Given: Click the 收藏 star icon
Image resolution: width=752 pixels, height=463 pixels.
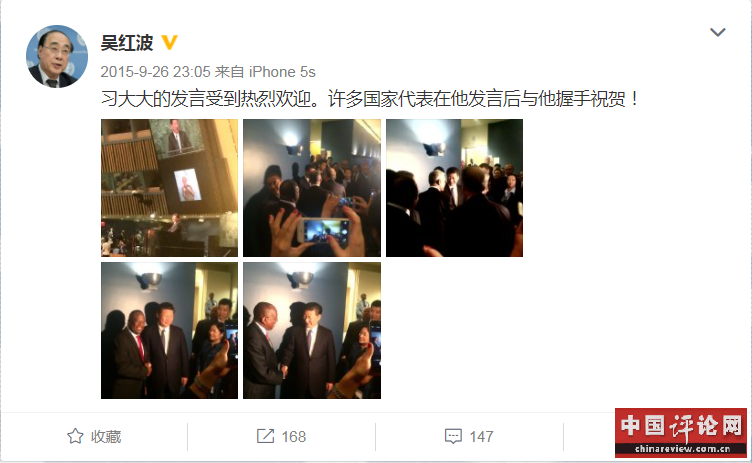Looking at the screenshot, I should click(x=75, y=436).
